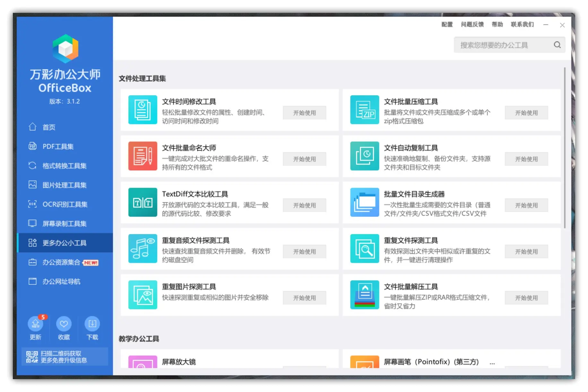Open 办公资源集合 marked NEW
588x392 pixels.
[x=61, y=262]
